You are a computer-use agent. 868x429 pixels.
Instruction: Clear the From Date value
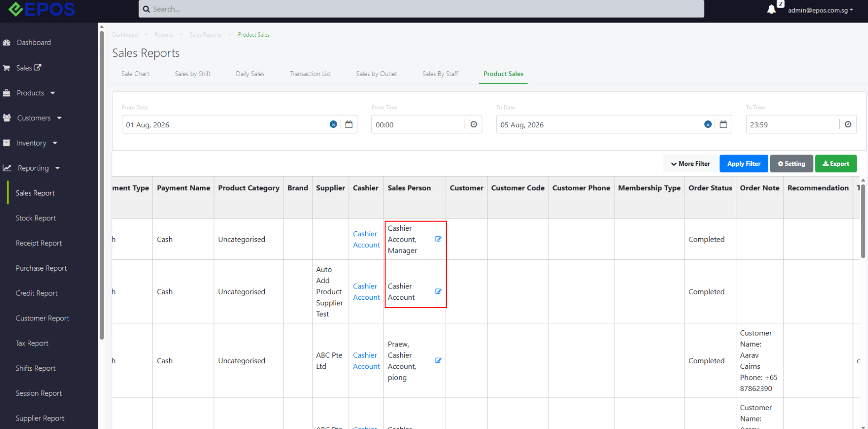333,125
